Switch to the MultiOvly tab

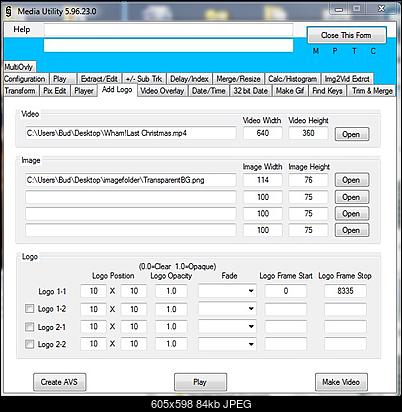[19, 67]
